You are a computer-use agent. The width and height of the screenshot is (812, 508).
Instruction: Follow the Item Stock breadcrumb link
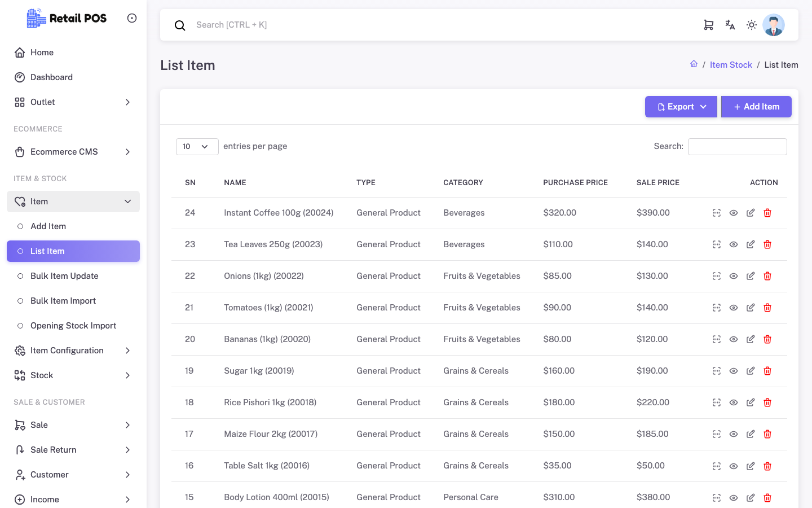coord(731,65)
